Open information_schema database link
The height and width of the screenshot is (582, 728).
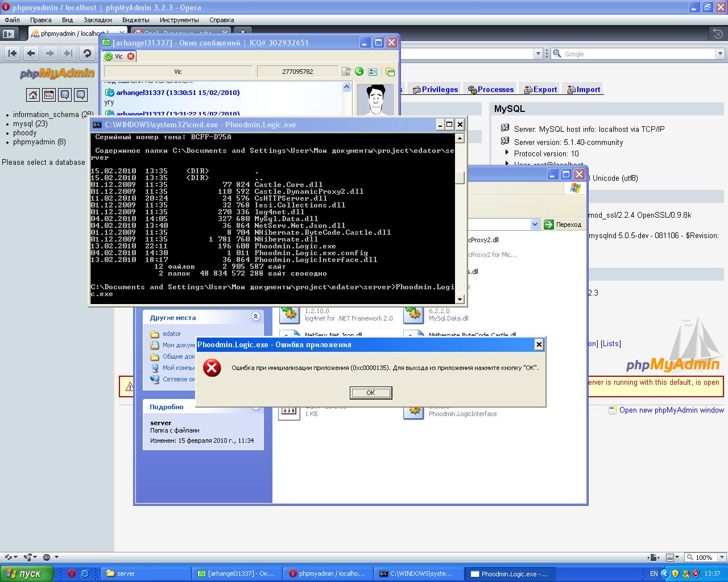[53, 114]
